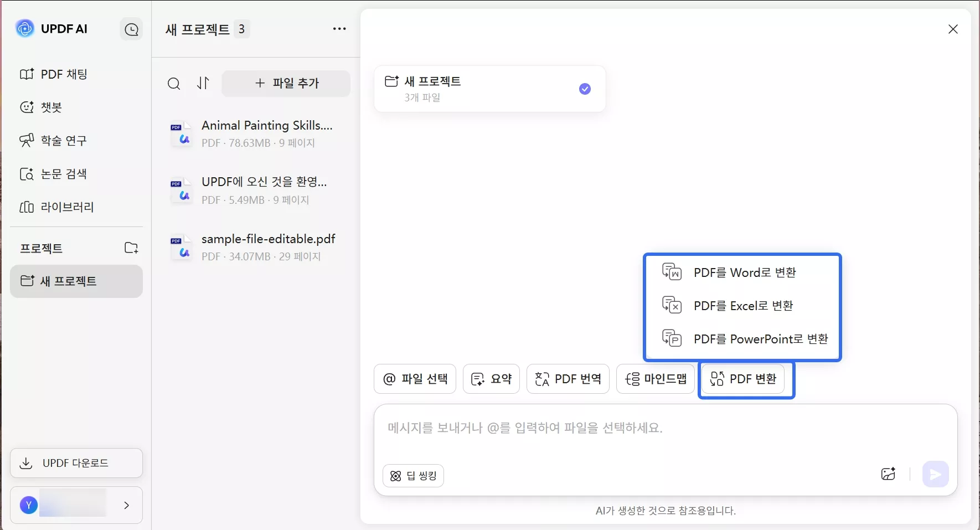The width and height of the screenshot is (980, 530).
Task: Toggle the 딥 씽킹 mode
Action: click(x=414, y=476)
